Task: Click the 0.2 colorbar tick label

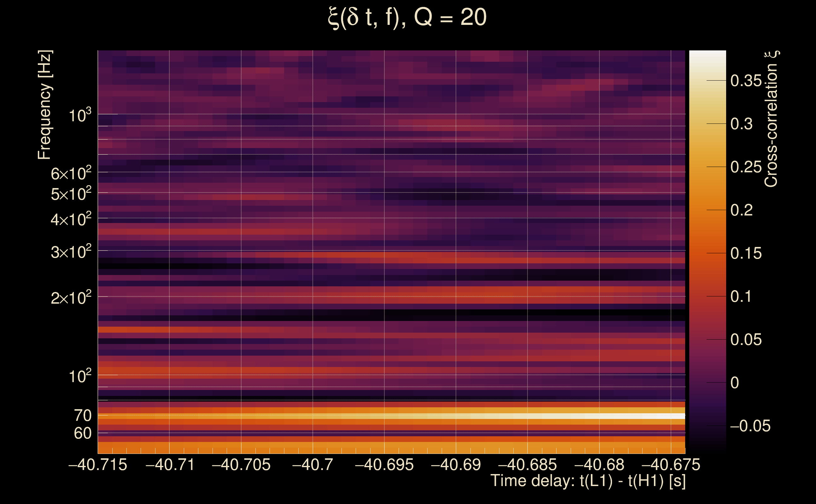Action: click(x=741, y=210)
